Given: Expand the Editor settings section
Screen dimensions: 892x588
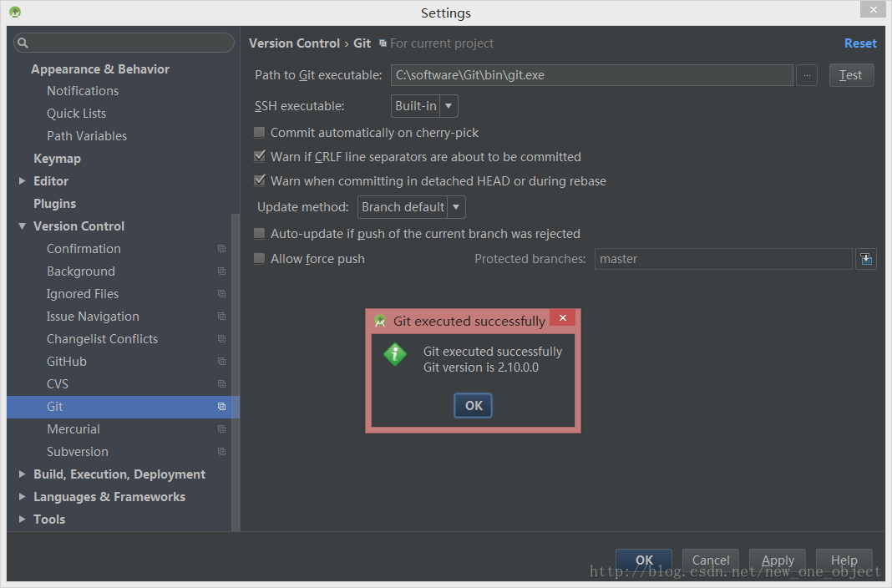Looking at the screenshot, I should coord(23,181).
